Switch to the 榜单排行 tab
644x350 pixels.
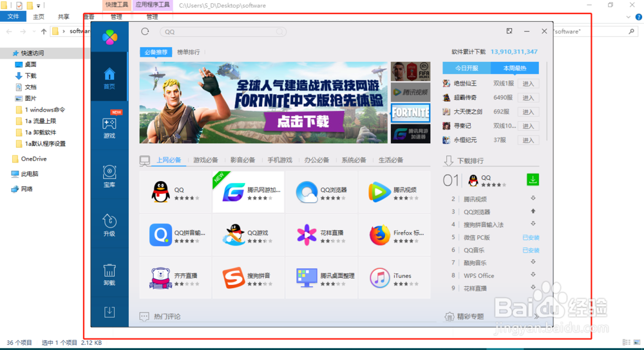click(189, 52)
